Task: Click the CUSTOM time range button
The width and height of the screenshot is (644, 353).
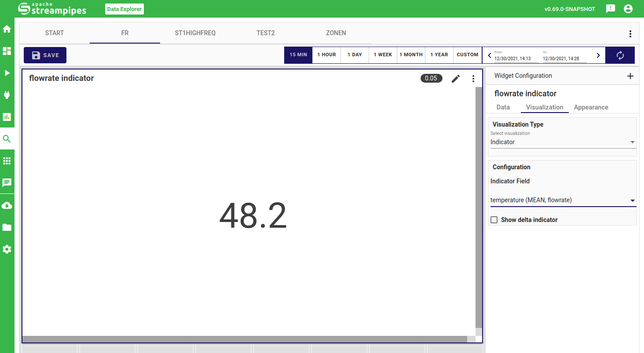Action: point(467,55)
